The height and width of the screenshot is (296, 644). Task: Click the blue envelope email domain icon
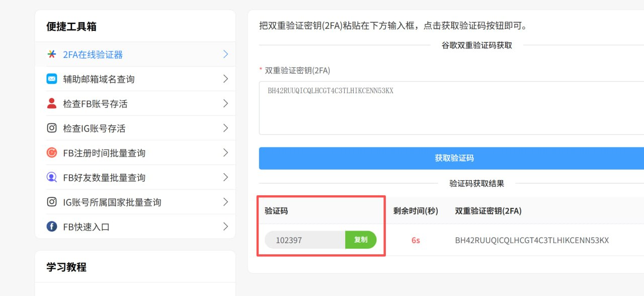(x=52, y=79)
